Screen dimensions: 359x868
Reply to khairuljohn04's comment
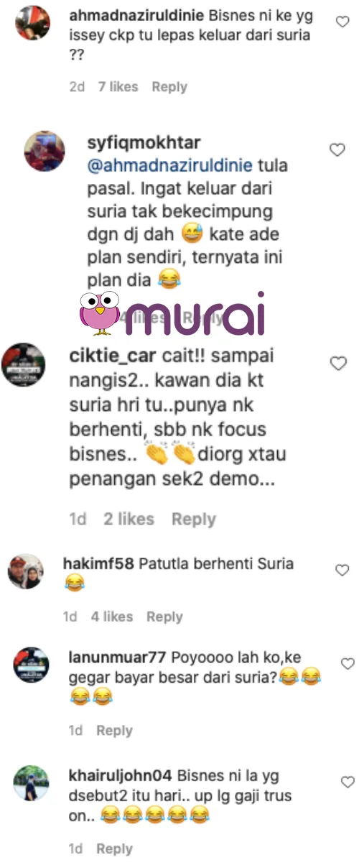114,849
